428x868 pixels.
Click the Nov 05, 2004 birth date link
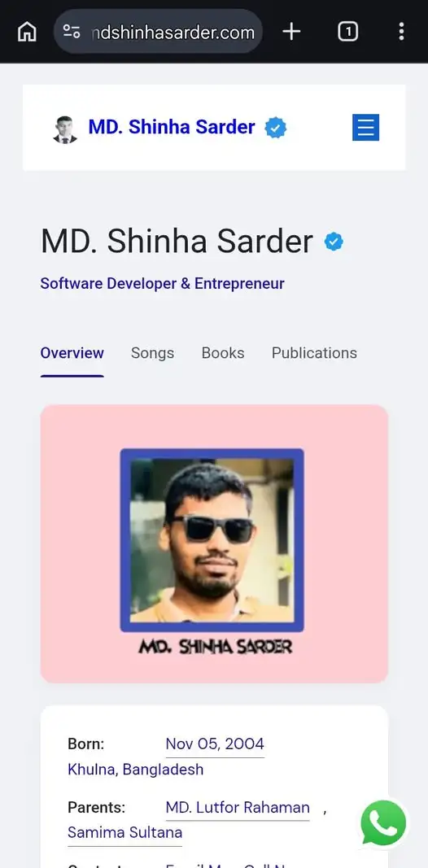coord(215,744)
